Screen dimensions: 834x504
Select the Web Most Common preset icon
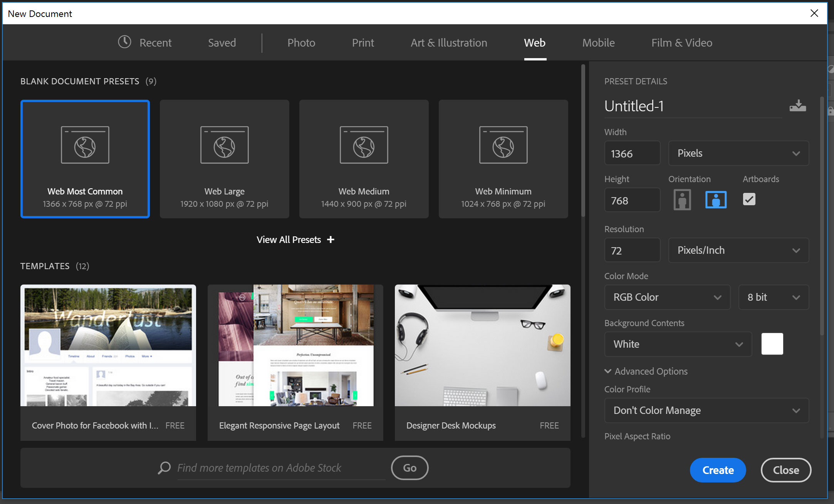pyautogui.click(x=85, y=145)
